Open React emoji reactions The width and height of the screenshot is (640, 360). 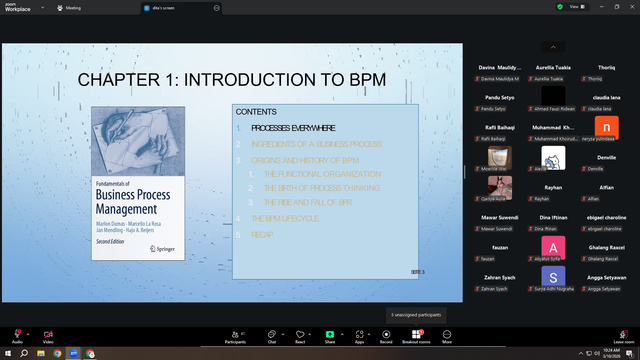point(300,334)
